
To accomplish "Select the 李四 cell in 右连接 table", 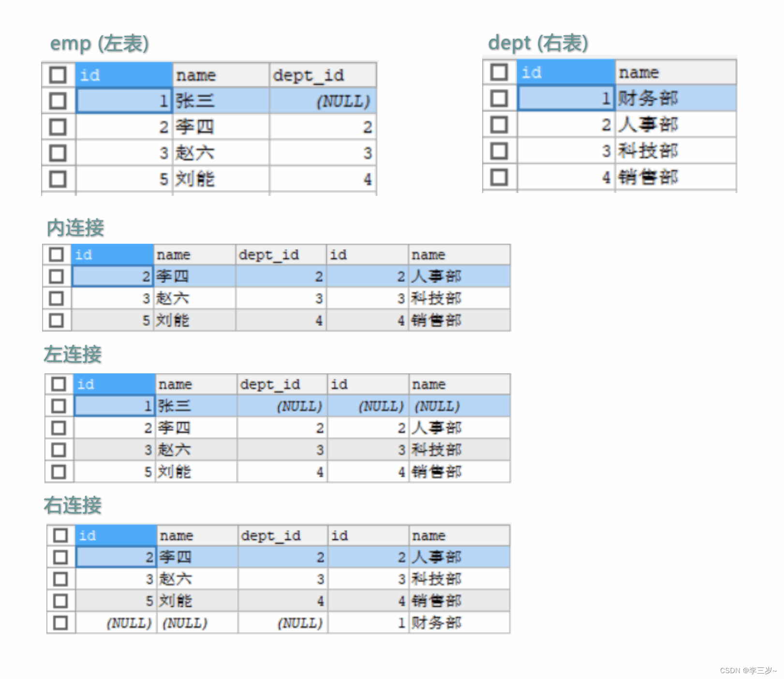I will click(x=197, y=557).
